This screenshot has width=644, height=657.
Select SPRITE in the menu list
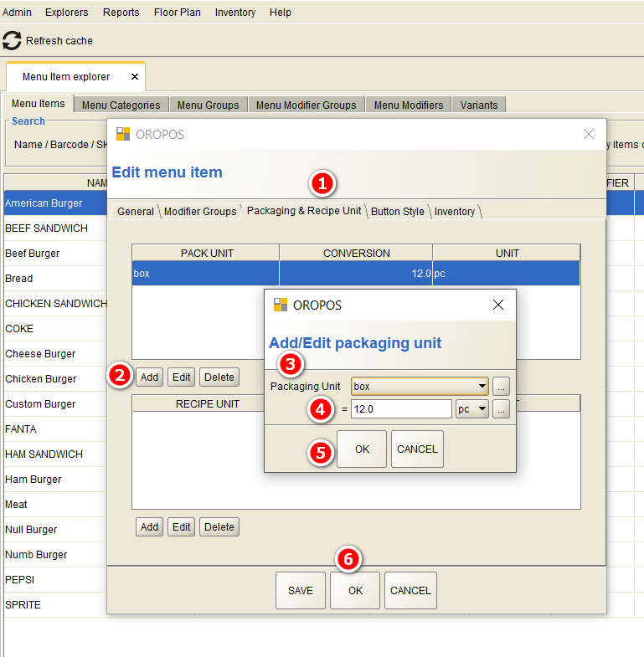[x=55, y=605]
